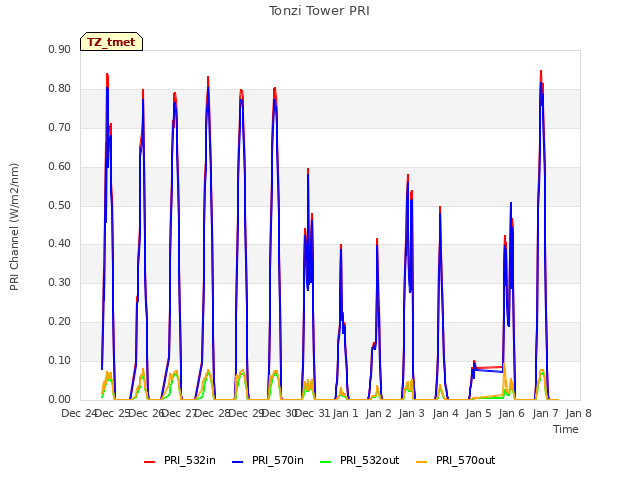The height and width of the screenshot is (480, 640).
Task: Click the Jan 6 x-axis label
Action: coord(512,413)
